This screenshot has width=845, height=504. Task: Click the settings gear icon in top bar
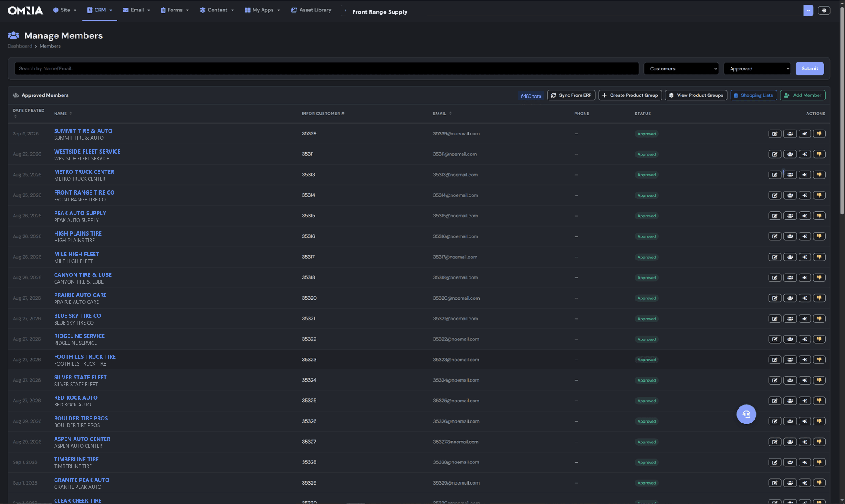[x=823, y=11]
